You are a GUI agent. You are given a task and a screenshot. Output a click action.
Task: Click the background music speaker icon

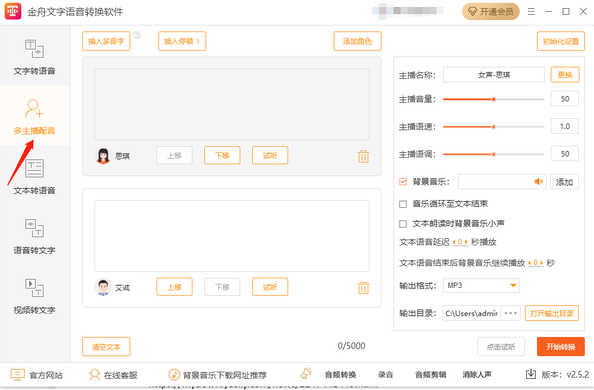[538, 182]
